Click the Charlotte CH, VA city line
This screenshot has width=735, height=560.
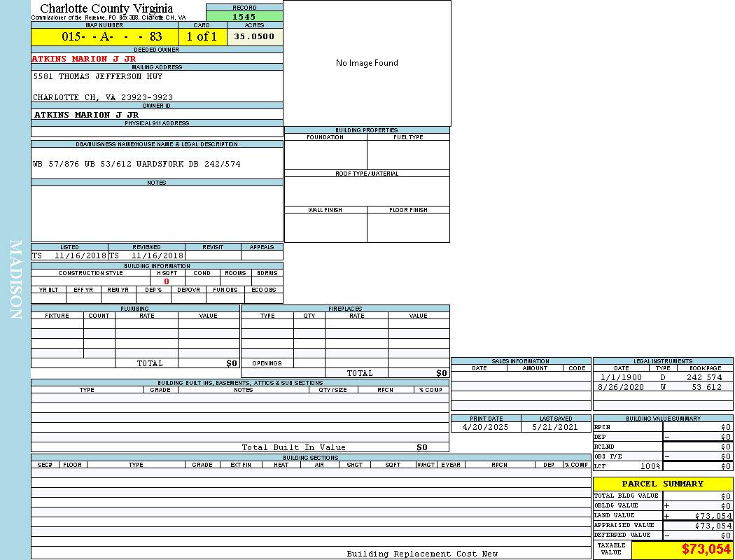(x=103, y=97)
